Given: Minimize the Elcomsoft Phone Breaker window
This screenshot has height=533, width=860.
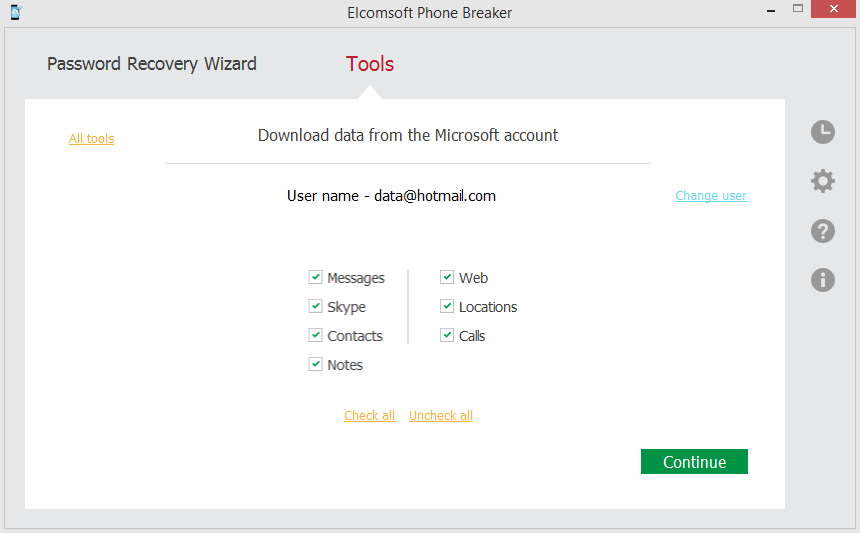Looking at the screenshot, I should click(770, 9).
